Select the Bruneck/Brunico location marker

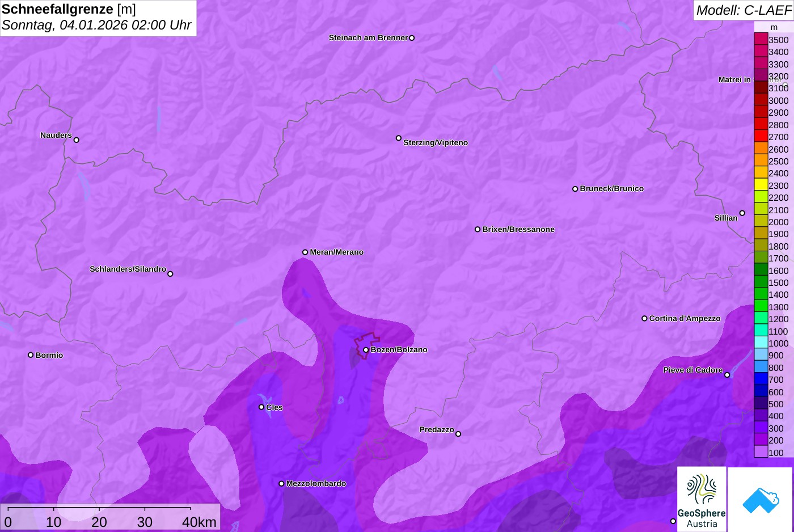click(x=575, y=189)
